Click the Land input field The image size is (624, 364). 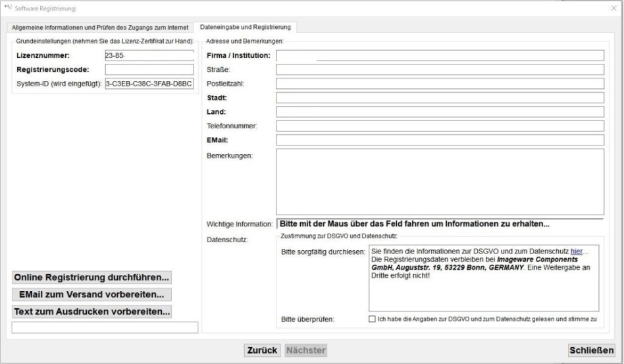440,112
